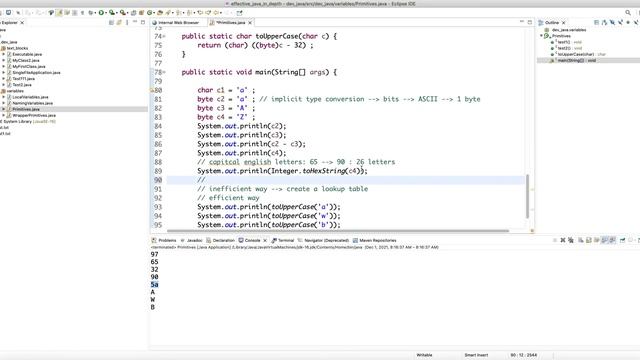
Task: Toggle Link with Editor in Package Explorer
Action: tap(119, 23)
